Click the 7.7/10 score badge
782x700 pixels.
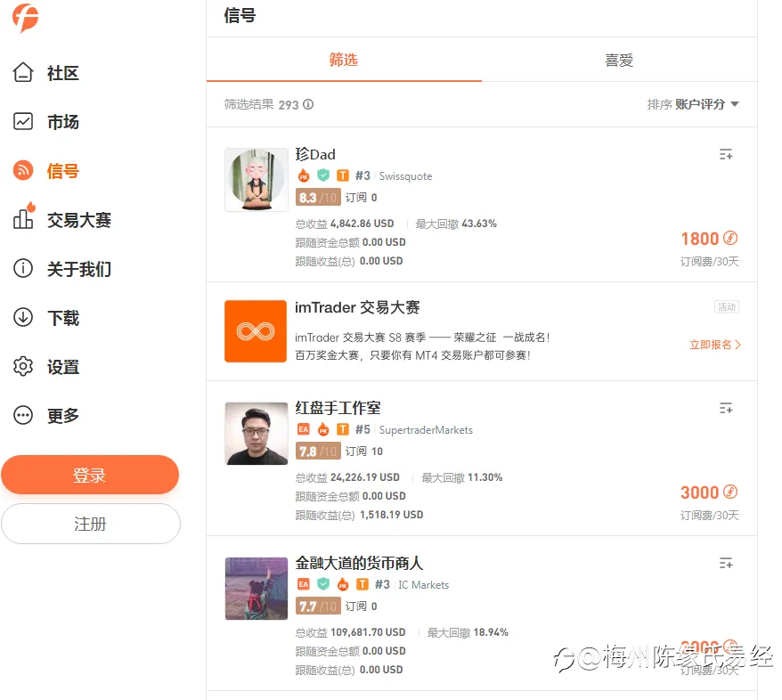pos(318,606)
